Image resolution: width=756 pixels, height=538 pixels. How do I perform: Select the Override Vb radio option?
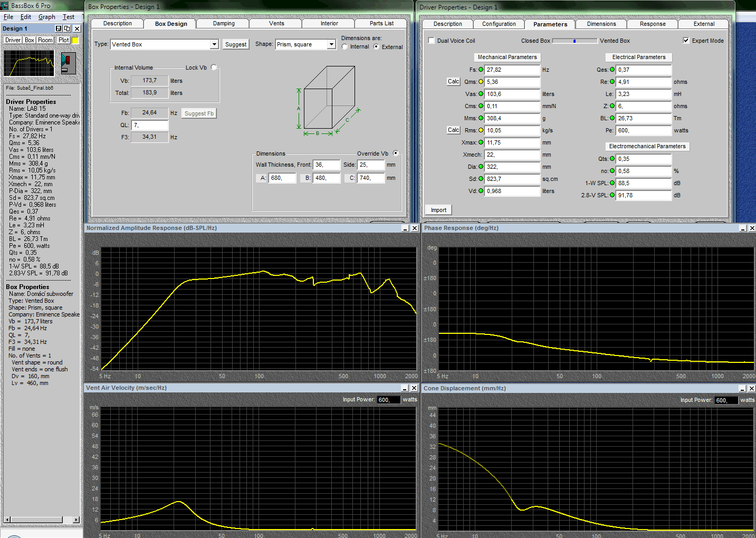tap(396, 153)
